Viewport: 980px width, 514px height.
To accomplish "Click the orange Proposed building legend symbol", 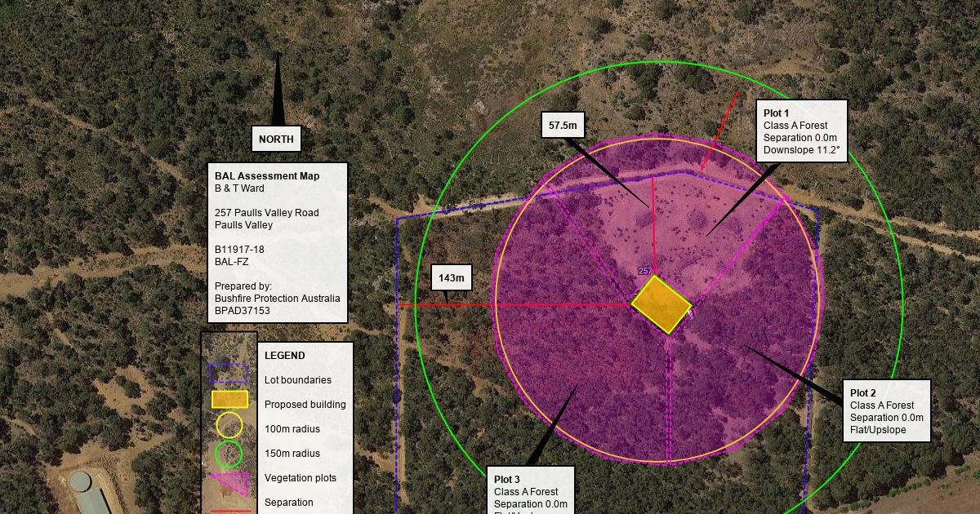I will pyautogui.click(x=229, y=399).
